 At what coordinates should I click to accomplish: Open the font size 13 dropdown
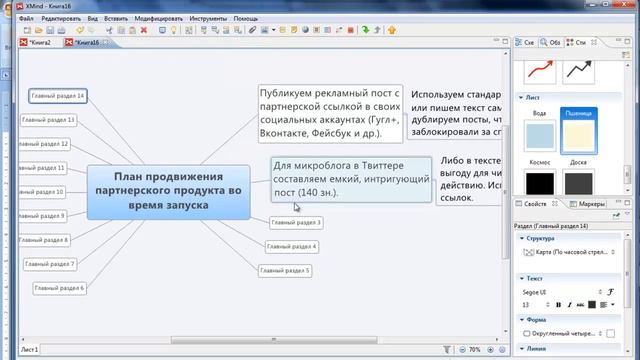pos(536,305)
